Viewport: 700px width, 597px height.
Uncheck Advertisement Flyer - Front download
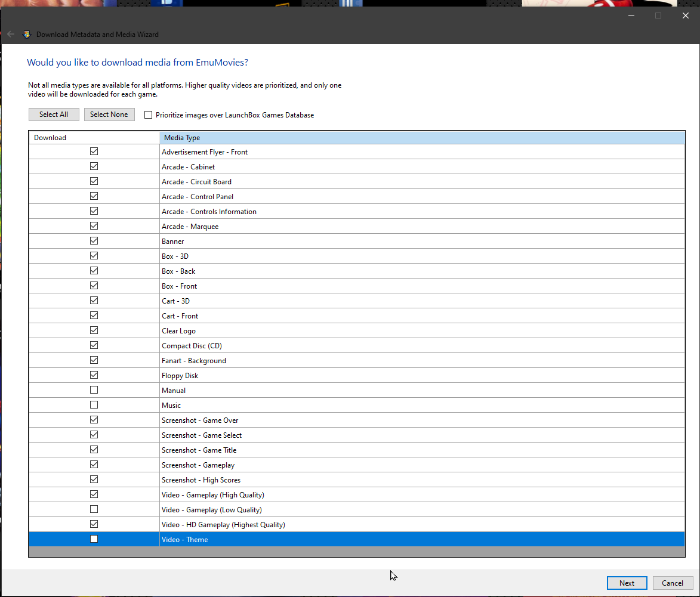94,151
